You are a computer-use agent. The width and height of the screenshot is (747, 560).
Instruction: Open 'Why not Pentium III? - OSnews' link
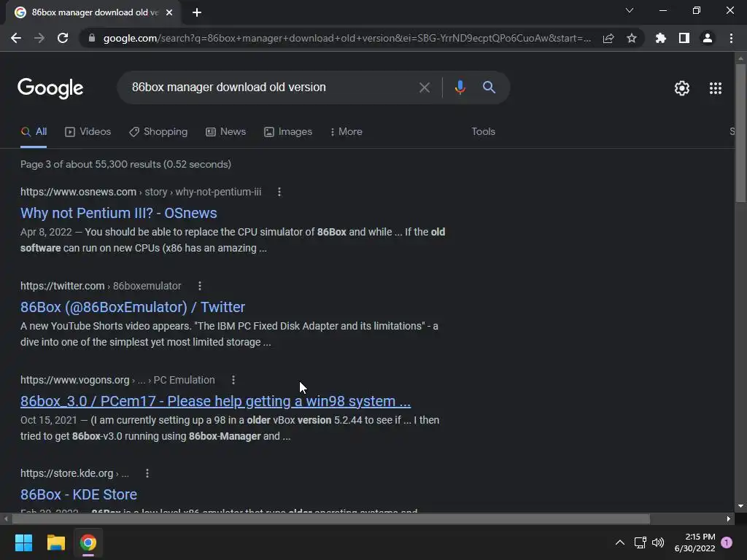coord(119,213)
